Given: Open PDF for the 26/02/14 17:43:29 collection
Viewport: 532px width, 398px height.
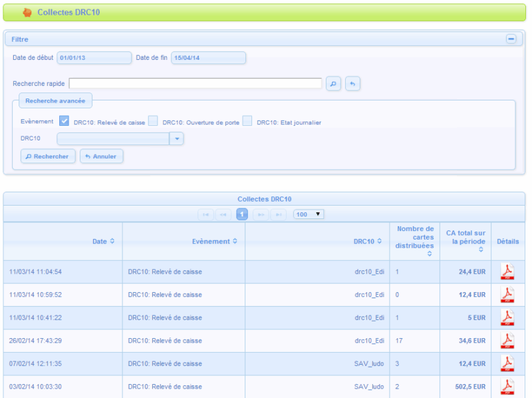Looking at the screenshot, I should (507, 341).
